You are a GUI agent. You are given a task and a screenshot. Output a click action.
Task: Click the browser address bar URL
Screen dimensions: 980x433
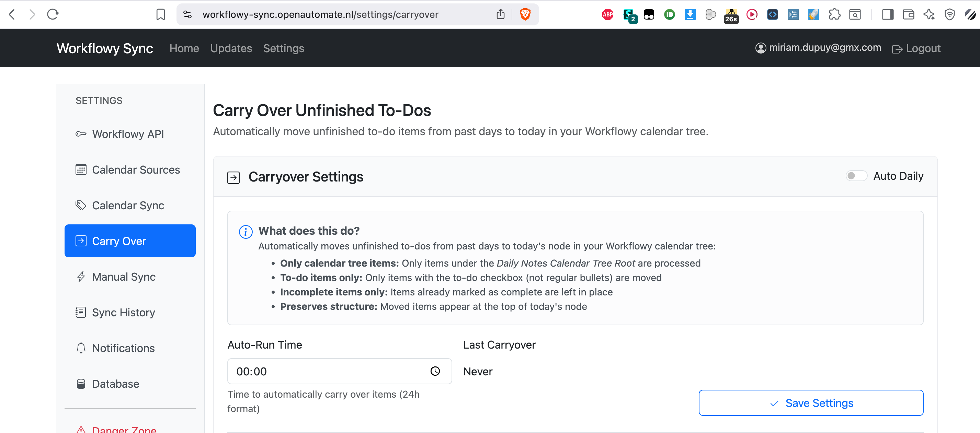click(x=320, y=14)
